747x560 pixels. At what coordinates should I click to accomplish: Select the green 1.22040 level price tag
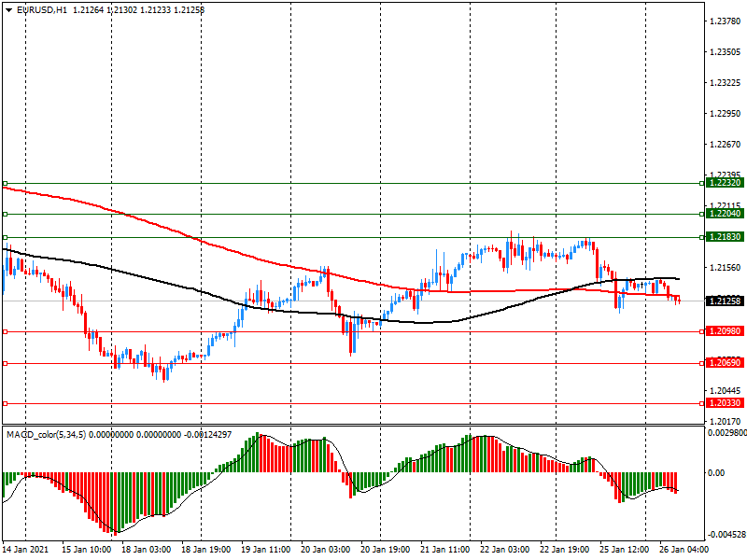pyautogui.click(x=725, y=214)
